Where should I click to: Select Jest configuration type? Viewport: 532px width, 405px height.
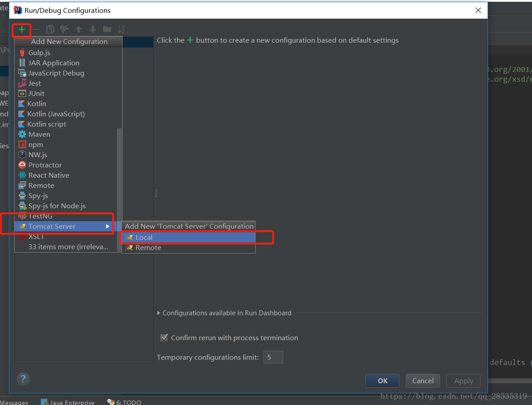68,83
